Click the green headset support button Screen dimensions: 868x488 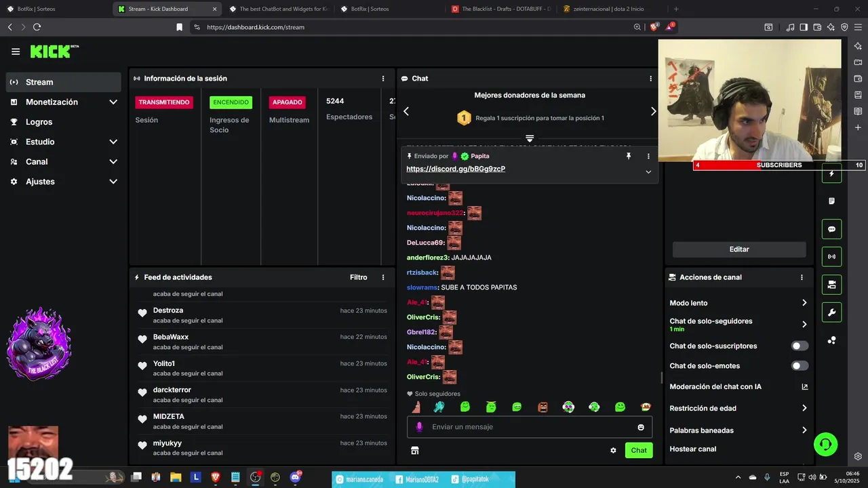826,445
